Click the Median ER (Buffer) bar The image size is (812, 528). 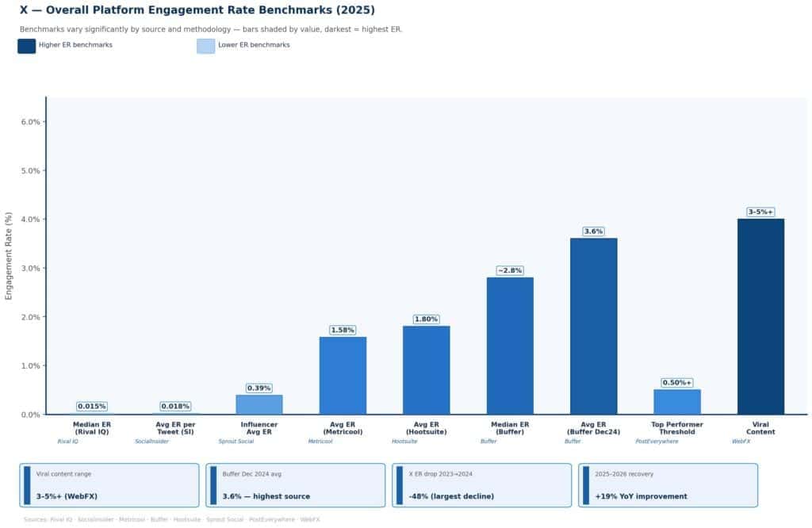pyautogui.click(x=510, y=346)
